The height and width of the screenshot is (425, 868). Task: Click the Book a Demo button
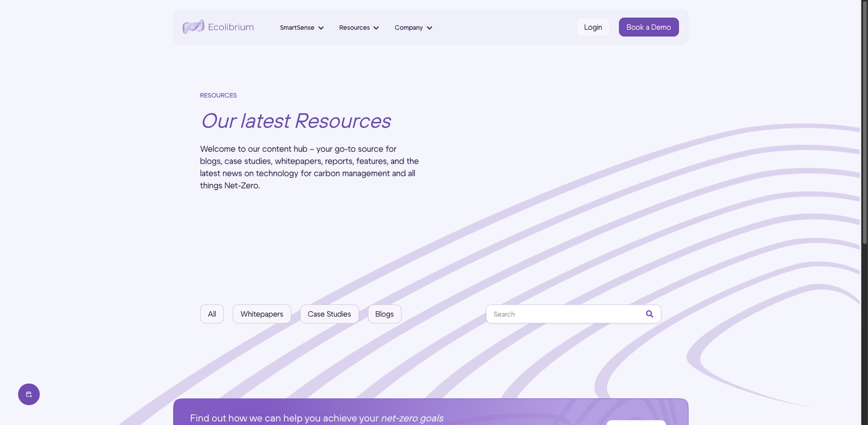click(x=648, y=27)
